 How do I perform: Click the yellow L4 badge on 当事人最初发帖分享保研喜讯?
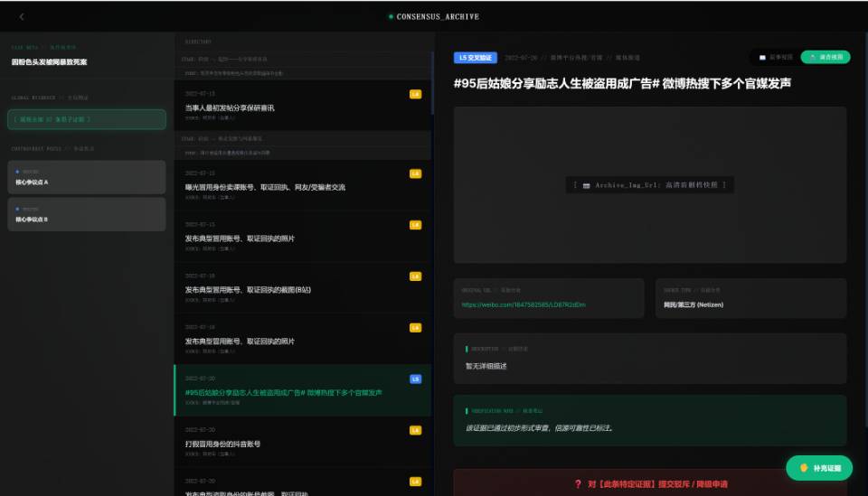[415, 94]
